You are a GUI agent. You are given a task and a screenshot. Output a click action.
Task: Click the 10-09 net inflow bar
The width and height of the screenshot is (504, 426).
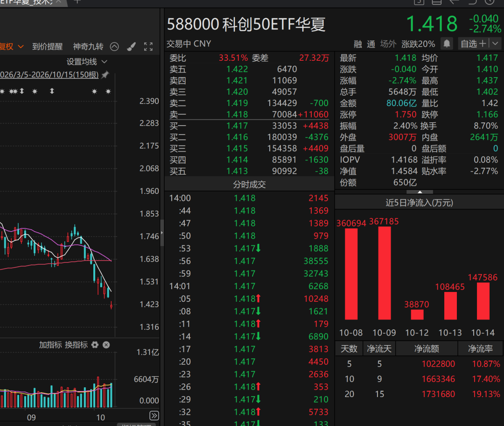pos(385,273)
